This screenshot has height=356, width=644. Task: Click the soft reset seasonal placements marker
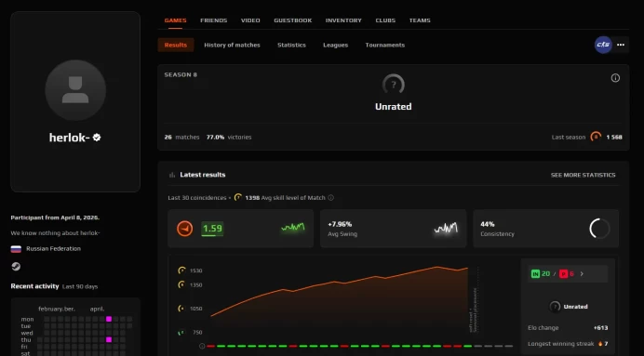473,310
